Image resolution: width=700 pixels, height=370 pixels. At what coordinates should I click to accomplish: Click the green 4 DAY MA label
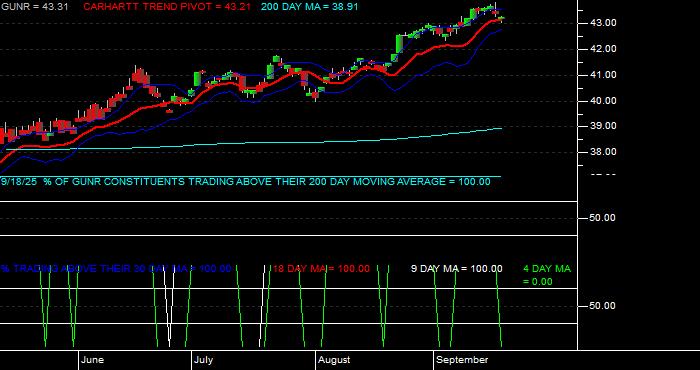(x=547, y=275)
